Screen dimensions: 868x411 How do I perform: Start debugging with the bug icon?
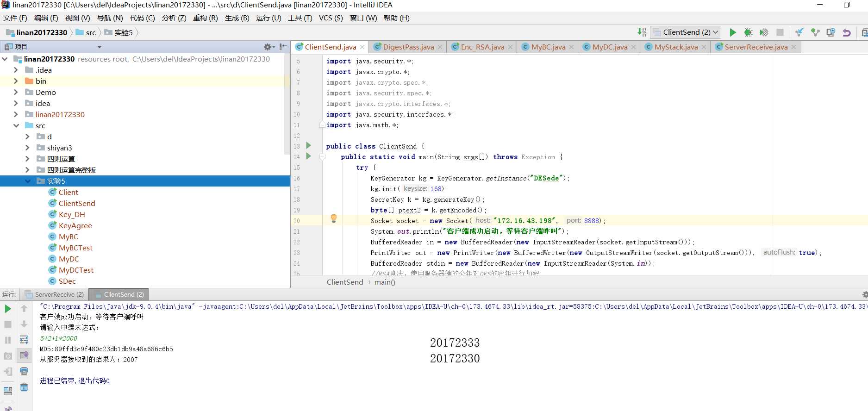[x=748, y=32]
